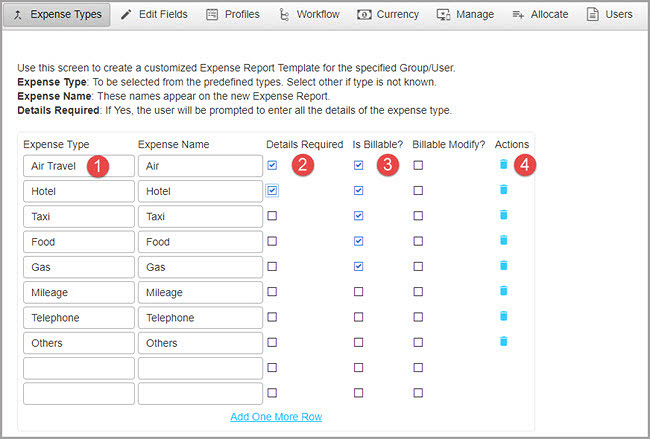
Task: Enable Details Required for Taxi
Action: [x=272, y=216]
